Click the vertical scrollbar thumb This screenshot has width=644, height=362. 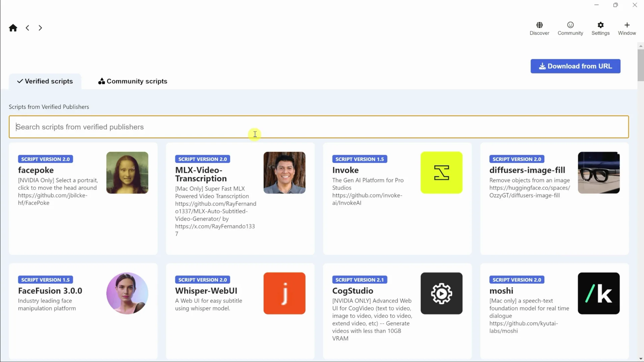(641, 65)
